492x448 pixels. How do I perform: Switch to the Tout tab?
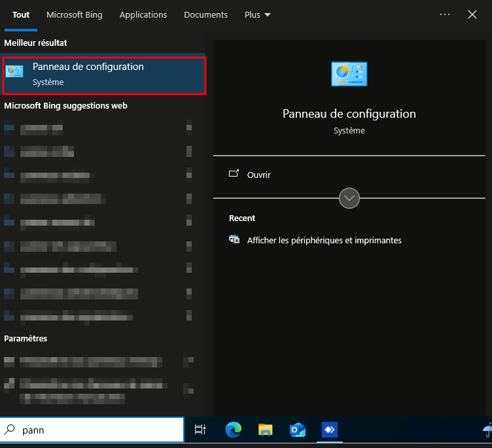21,15
